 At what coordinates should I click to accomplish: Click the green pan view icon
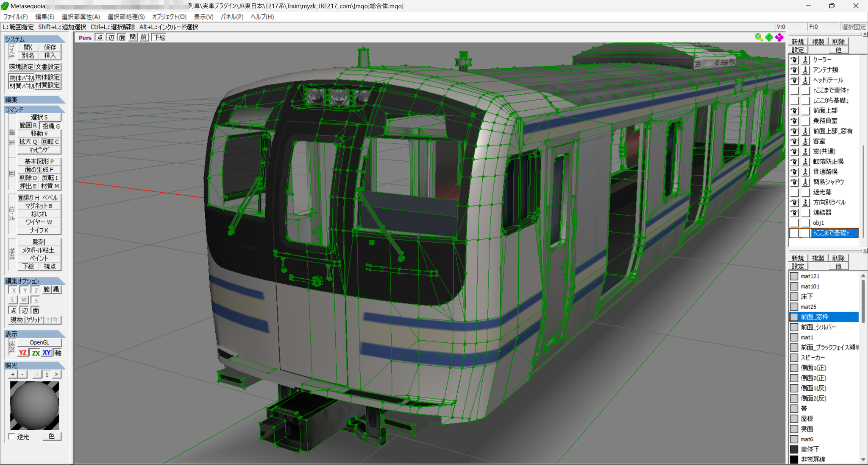click(769, 37)
